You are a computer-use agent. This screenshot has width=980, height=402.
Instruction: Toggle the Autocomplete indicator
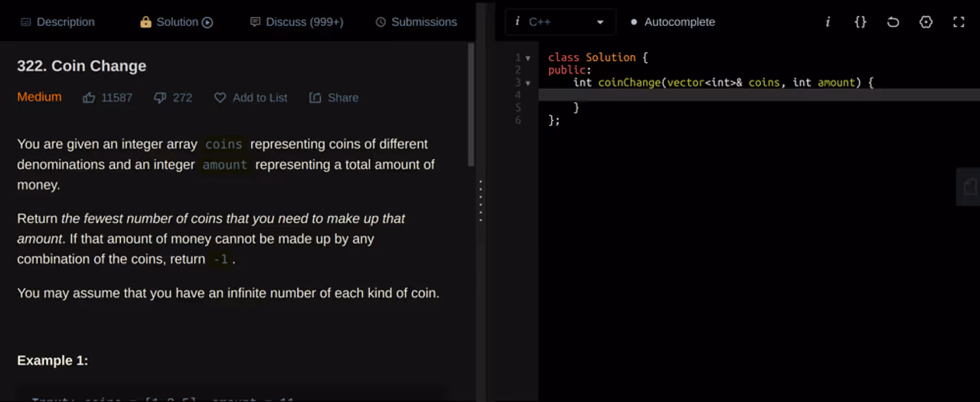[x=672, y=22]
